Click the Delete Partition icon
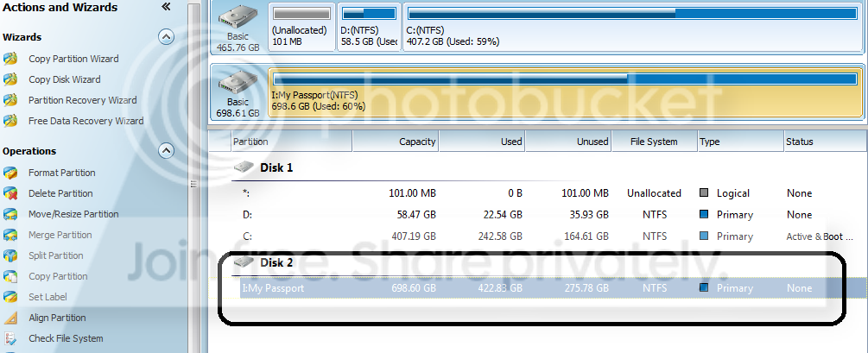Viewport: 868px width, 353px height. click(x=10, y=193)
